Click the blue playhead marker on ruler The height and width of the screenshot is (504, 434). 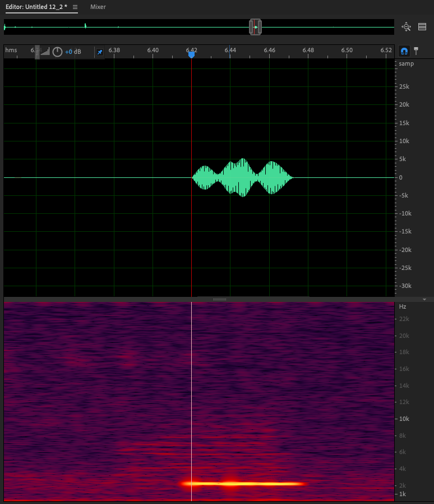[x=191, y=54]
